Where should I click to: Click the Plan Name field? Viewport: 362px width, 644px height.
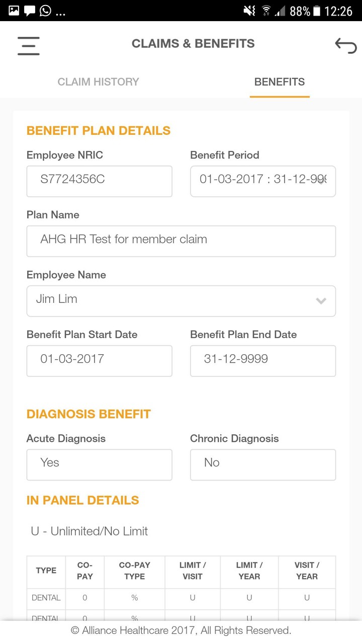pos(181,241)
